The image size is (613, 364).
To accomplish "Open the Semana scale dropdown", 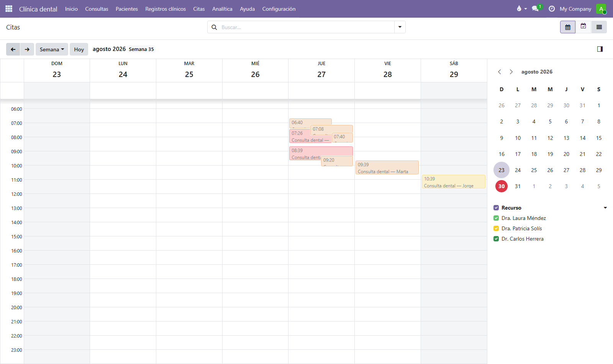I will 52,49.
